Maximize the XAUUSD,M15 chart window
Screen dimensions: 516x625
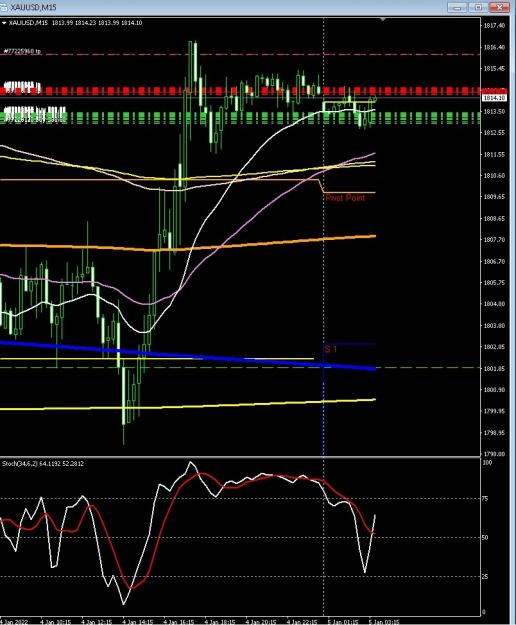479,7
